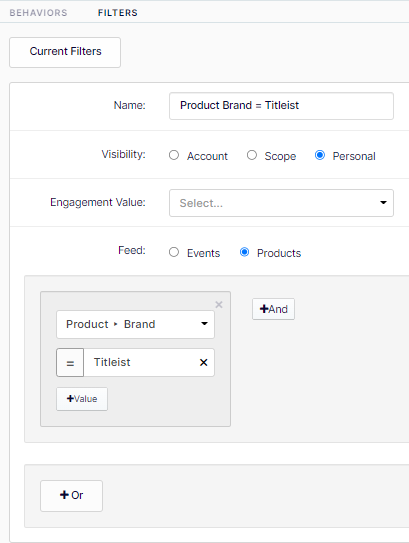Click the filter Name input field

281,106
